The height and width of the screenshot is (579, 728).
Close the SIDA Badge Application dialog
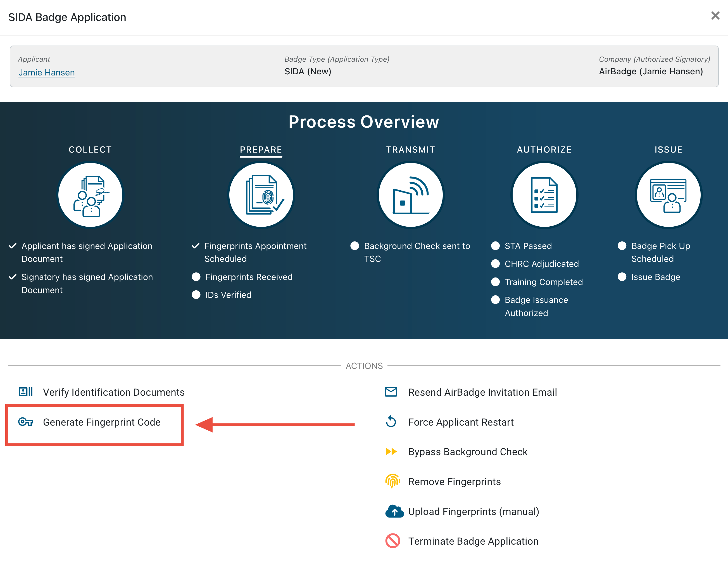point(715,16)
